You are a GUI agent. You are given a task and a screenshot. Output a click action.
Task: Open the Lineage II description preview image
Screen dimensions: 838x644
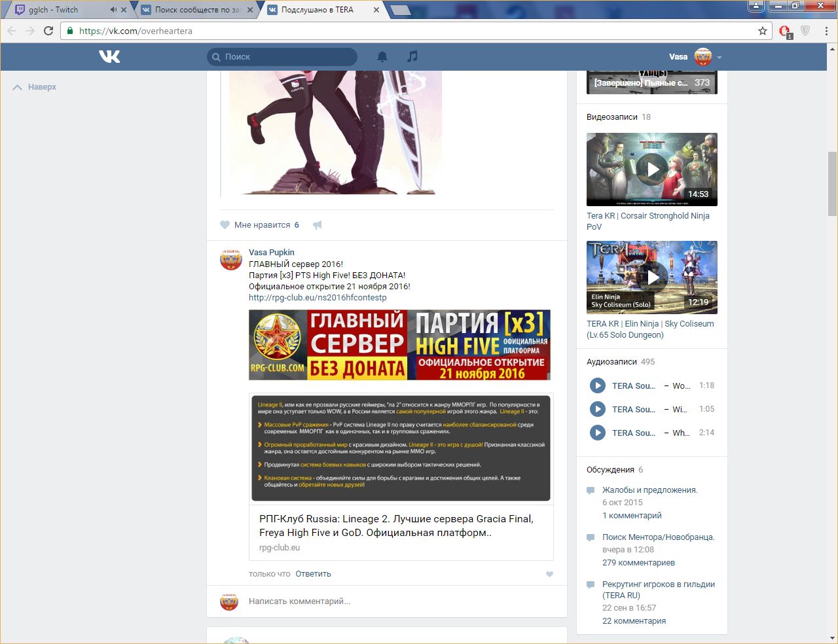click(x=401, y=448)
